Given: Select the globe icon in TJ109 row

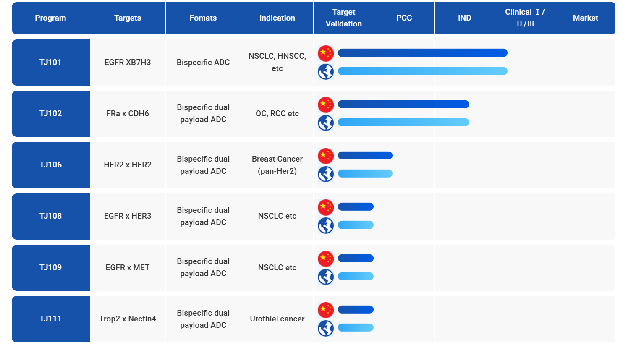Looking at the screenshot, I should coord(326,277).
